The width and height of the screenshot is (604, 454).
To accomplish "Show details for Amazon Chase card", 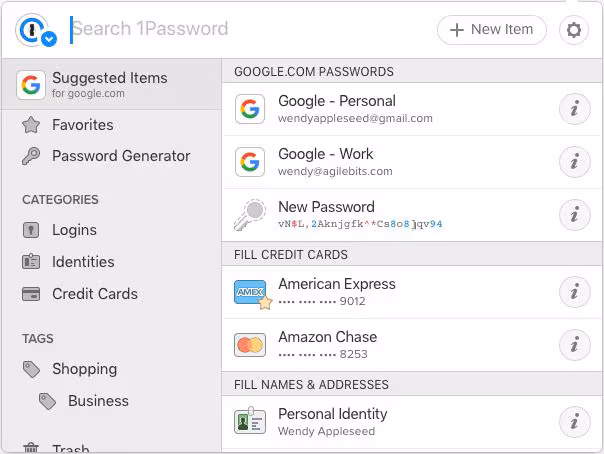I will (574, 345).
